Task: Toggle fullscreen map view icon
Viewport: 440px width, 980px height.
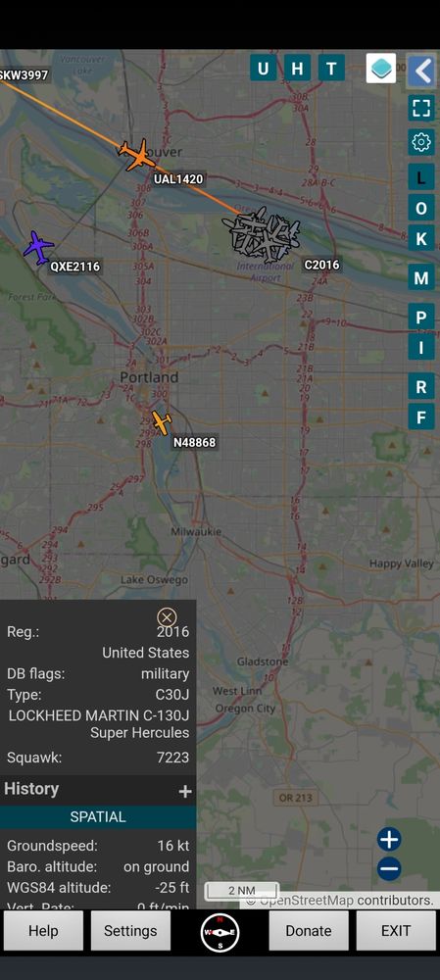Action: pos(421,108)
